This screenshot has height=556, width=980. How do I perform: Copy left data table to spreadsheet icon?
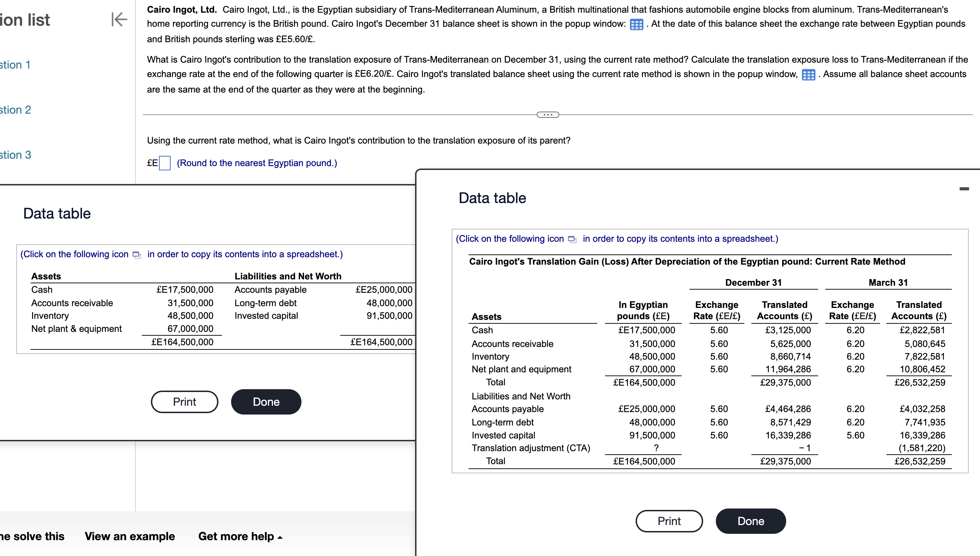click(x=136, y=255)
